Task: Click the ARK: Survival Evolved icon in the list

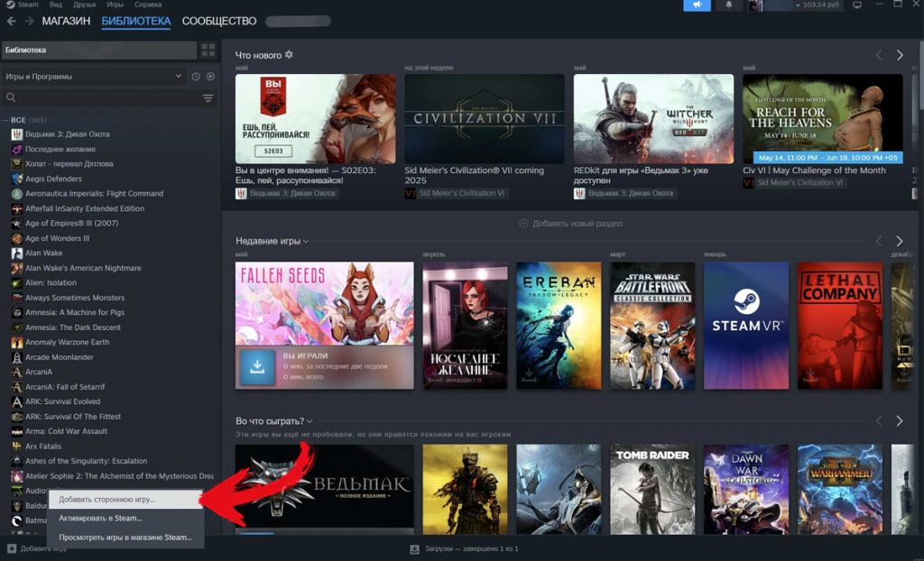Action: 17,402
